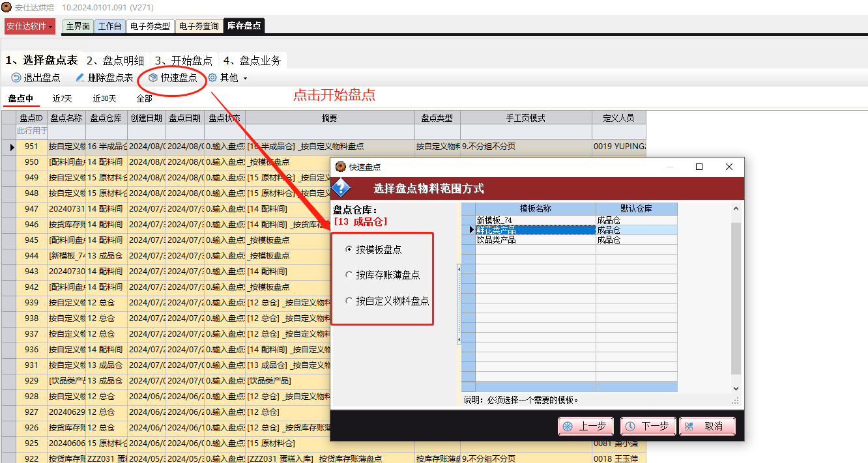This screenshot has height=463, width=868.
Task: Select 按模板盘点 radio option
Action: (x=349, y=249)
